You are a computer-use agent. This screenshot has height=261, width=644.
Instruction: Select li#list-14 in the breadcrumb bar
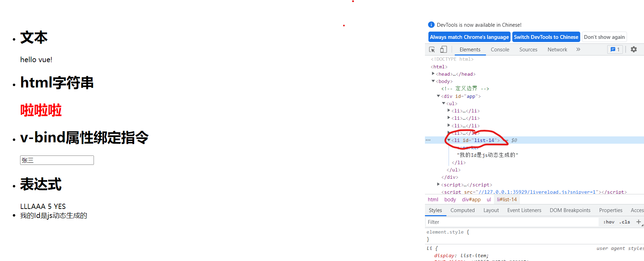(x=507, y=200)
